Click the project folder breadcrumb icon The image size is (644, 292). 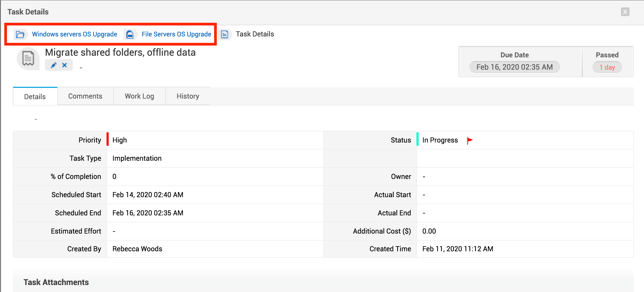click(x=20, y=34)
